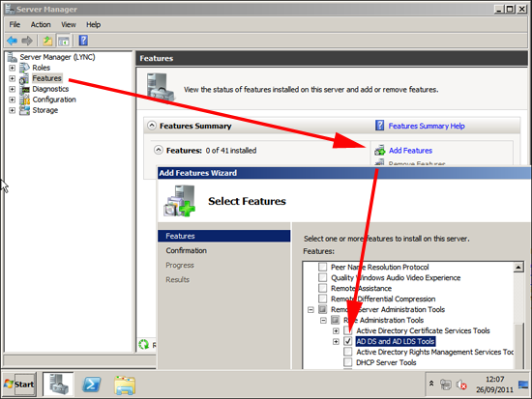Click the Up one level folder icon
Screen dimensions: 532x399
(x=47, y=41)
